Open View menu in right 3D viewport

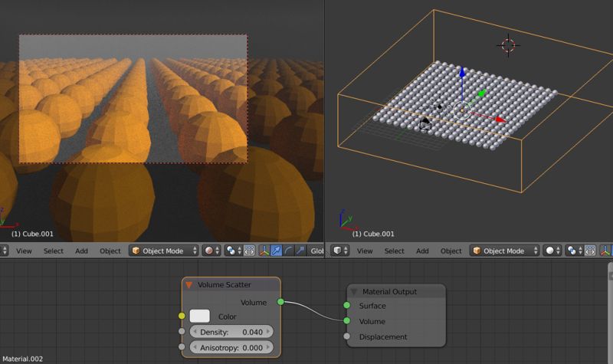point(365,251)
